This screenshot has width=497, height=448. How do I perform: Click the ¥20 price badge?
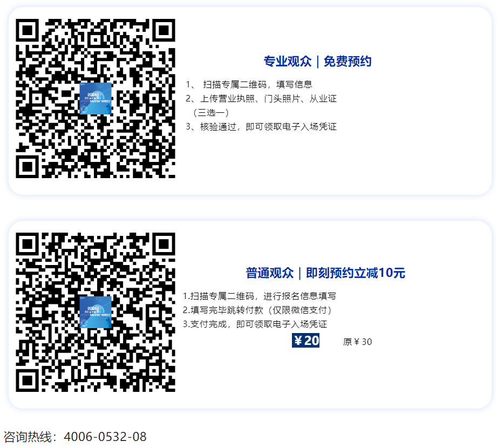coord(305,341)
